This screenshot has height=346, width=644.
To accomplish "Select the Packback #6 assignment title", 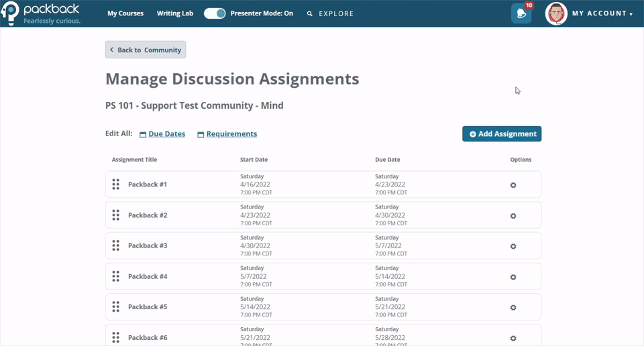I will click(x=148, y=337).
